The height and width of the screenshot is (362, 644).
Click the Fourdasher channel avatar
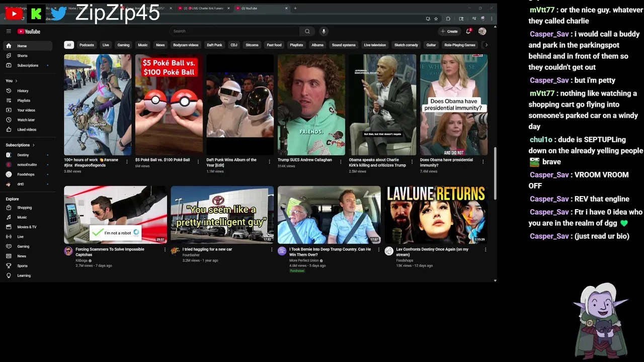click(175, 251)
